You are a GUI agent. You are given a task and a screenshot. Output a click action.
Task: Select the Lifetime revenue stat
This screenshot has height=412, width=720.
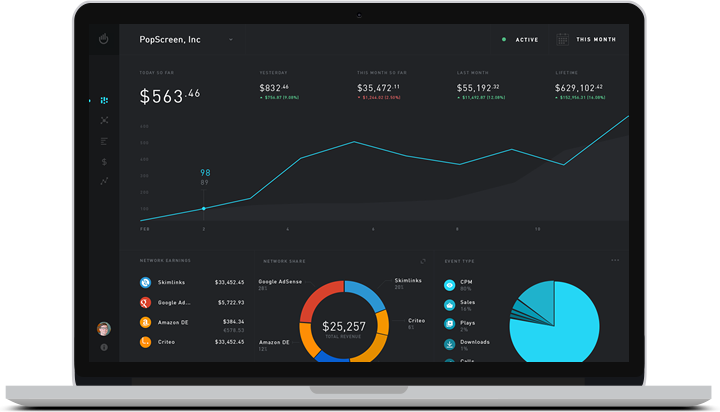point(587,89)
